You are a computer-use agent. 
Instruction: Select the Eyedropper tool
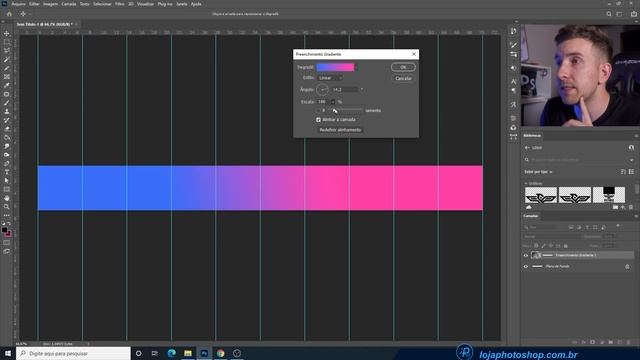click(x=7, y=85)
